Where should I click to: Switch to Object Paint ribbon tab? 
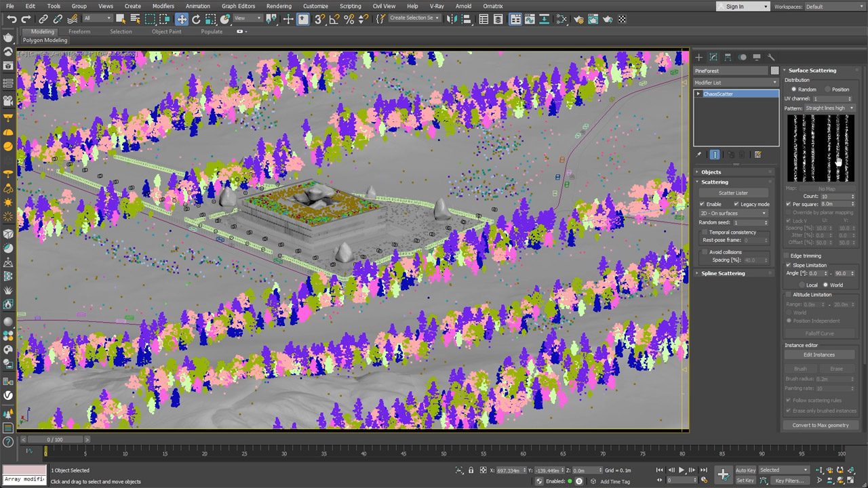pyautogui.click(x=166, y=32)
